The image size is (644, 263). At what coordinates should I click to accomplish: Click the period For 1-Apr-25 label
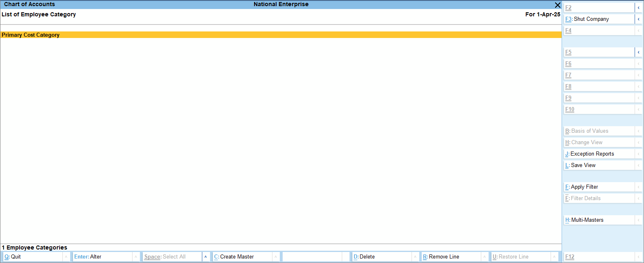point(542,14)
